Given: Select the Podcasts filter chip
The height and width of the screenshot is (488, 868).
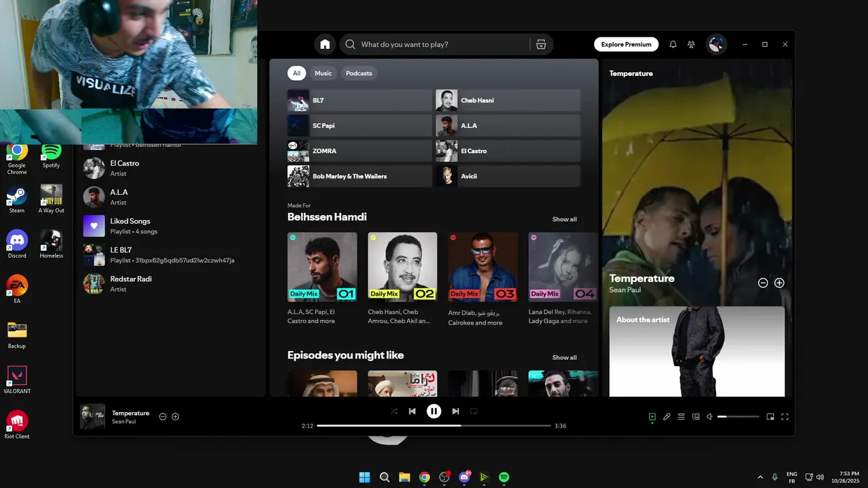Looking at the screenshot, I should [x=359, y=73].
